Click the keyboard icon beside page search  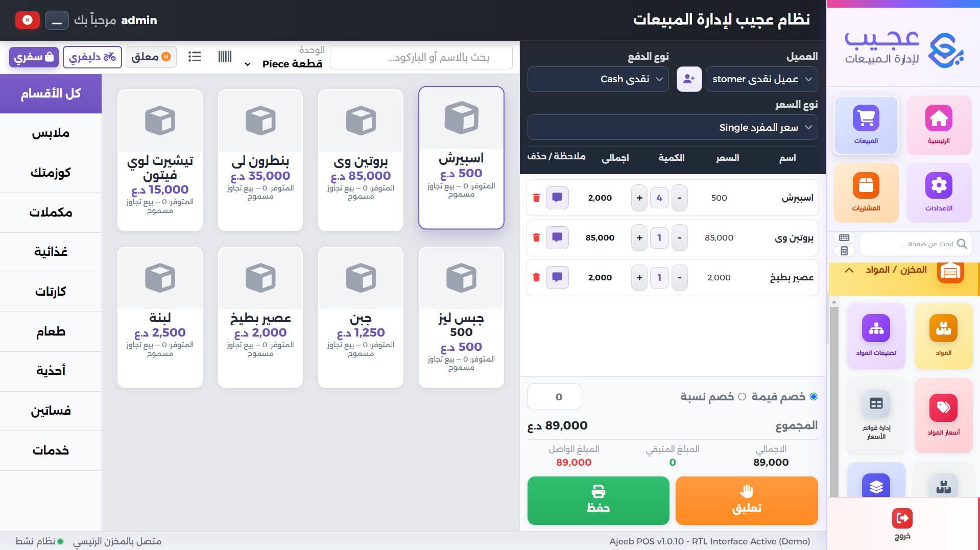(844, 237)
